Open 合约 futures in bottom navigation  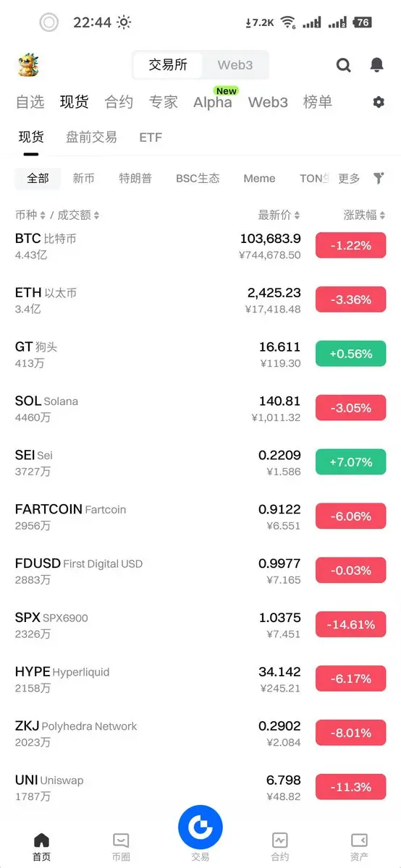click(x=280, y=846)
